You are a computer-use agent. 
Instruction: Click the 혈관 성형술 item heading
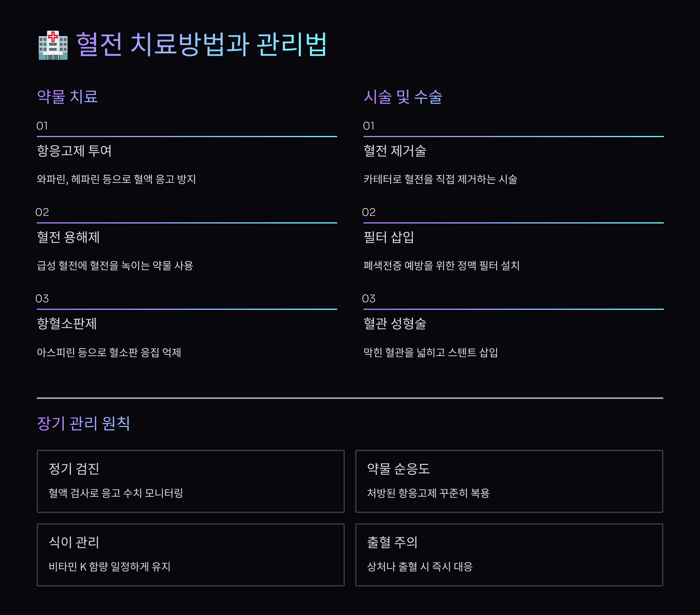point(395,324)
